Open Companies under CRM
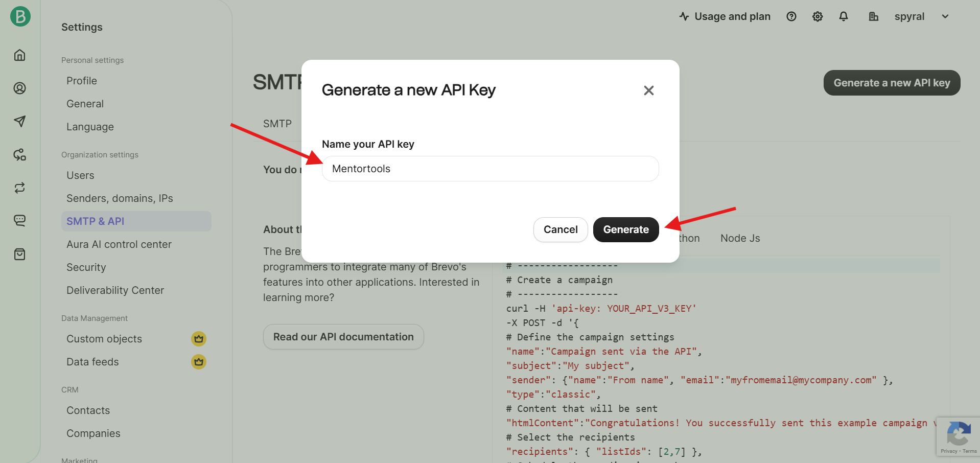980x463 pixels. pyautogui.click(x=94, y=433)
